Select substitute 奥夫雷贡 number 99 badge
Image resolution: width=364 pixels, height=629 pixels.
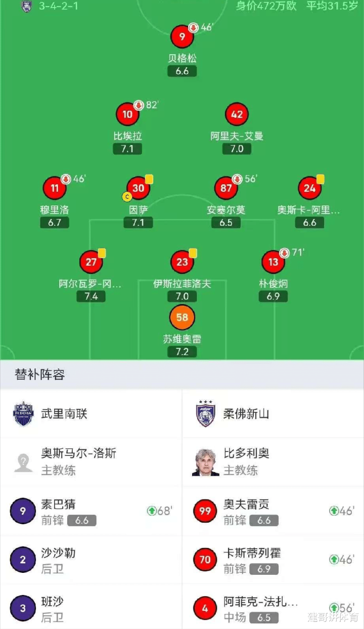(205, 511)
